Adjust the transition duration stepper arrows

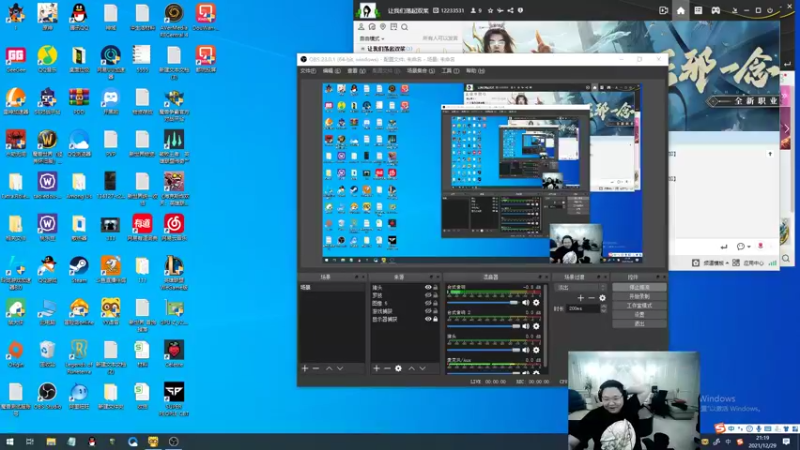click(x=604, y=309)
